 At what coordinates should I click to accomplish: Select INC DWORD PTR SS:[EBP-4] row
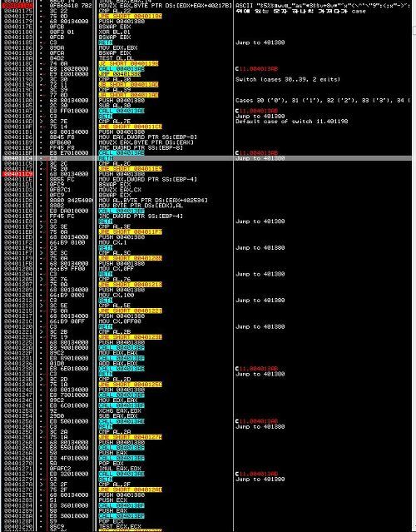coord(141,216)
